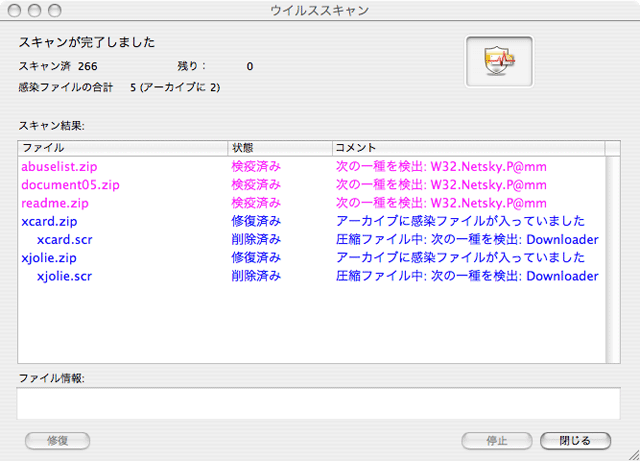Sort by 状態 column header
This screenshot has width=640, height=461.
(280, 148)
